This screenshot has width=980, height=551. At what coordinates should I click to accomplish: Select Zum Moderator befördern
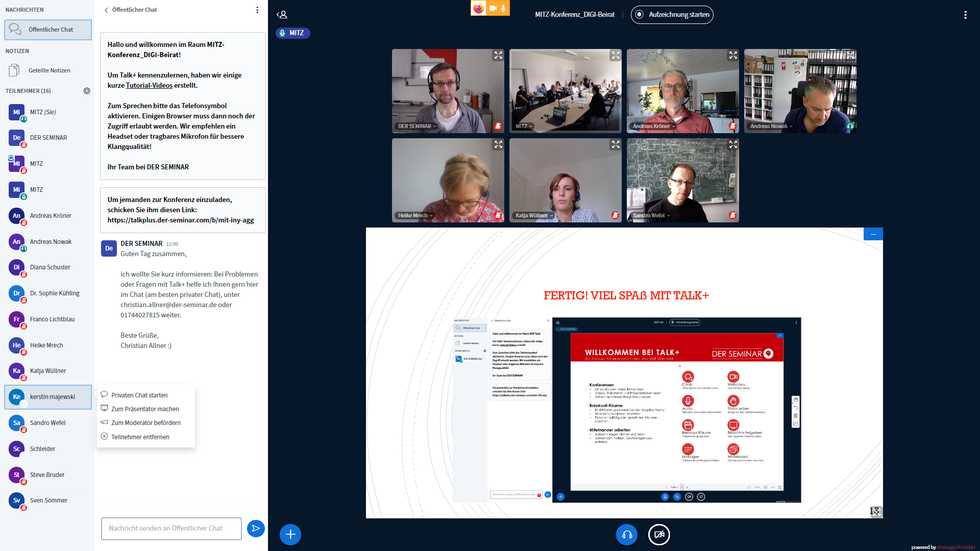tap(146, 422)
